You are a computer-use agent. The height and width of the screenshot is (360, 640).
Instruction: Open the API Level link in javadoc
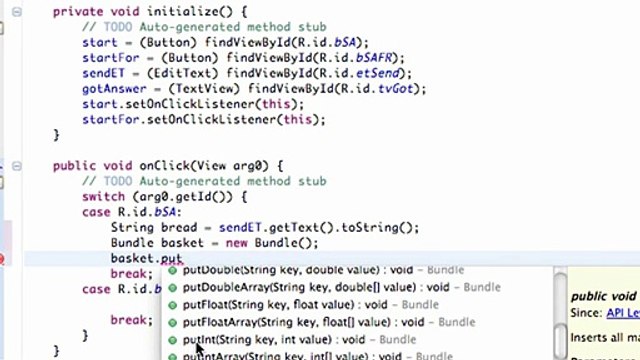tap(623, 313)
